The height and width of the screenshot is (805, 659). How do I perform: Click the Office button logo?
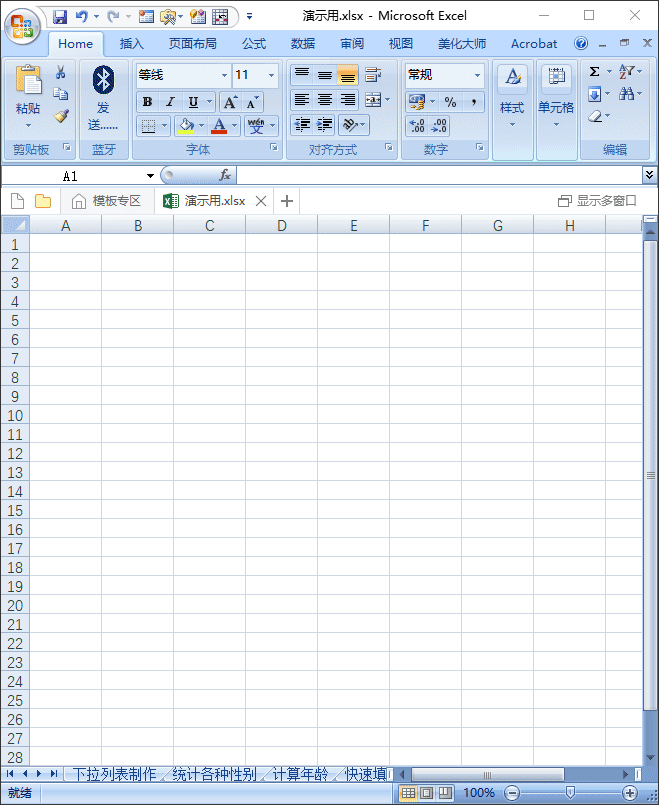[22, 25]
